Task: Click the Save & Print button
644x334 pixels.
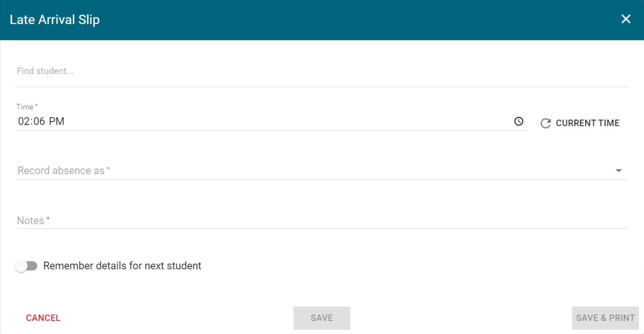Action: coord(605,318)
